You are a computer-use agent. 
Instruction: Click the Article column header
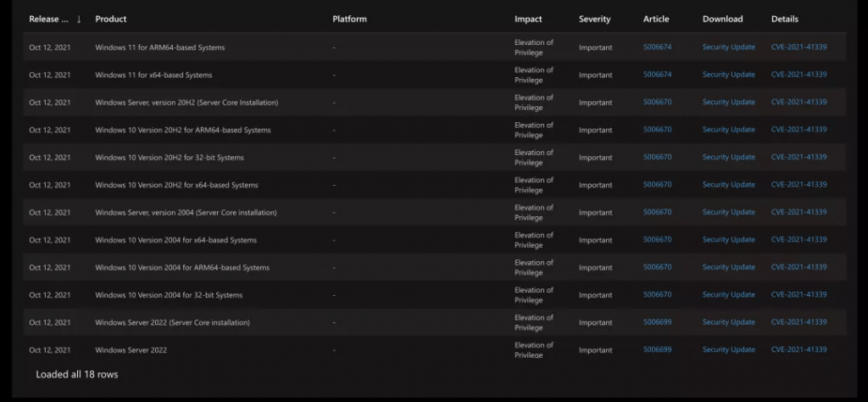pos(656,19)
